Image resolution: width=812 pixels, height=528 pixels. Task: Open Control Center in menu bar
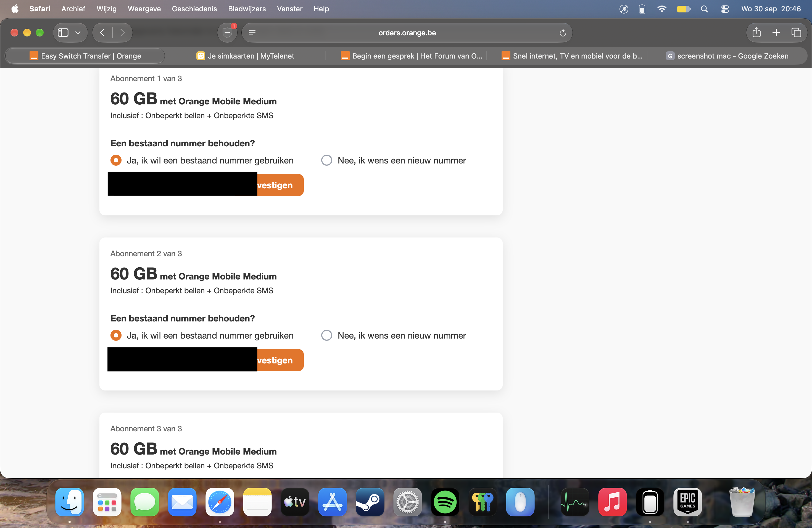[x=725, y=9]
